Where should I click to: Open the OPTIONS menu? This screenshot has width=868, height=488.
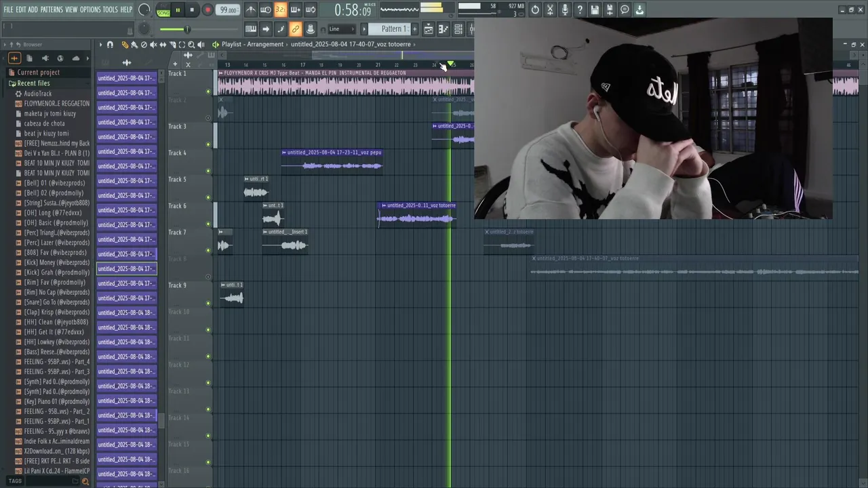[x=90, y=9]
